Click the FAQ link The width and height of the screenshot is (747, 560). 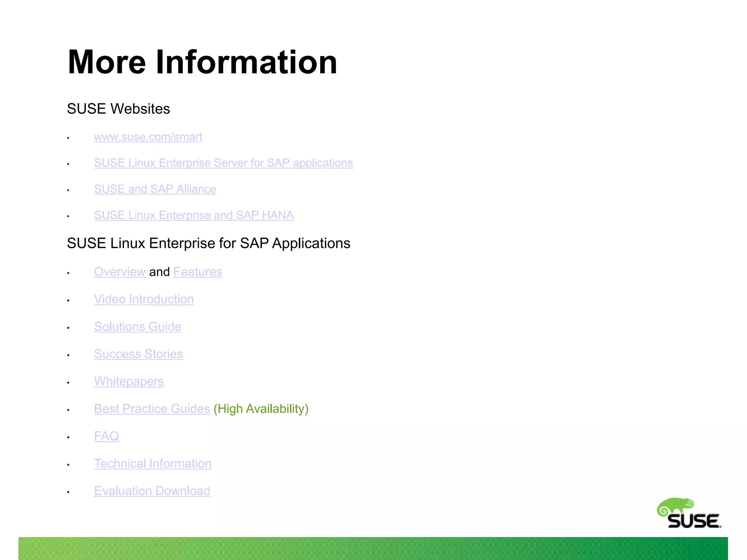pyautogui.click(x=107, y=436)
